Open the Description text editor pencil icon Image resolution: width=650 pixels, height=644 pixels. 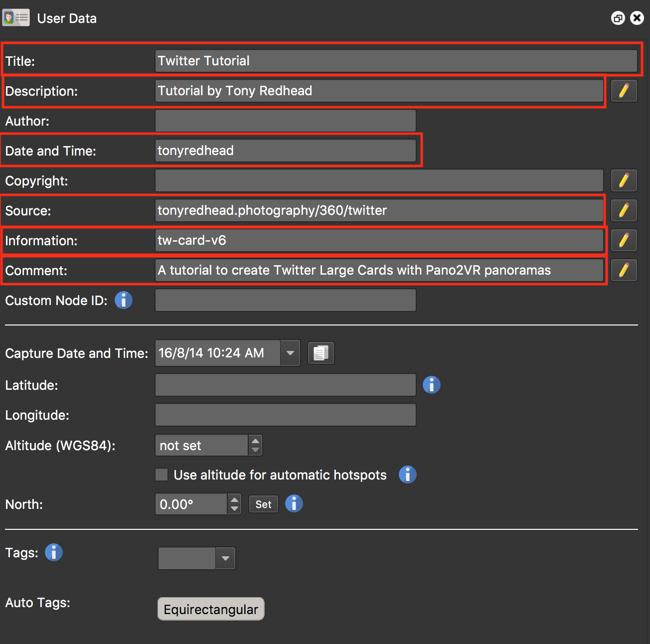(x=624, y=91)
